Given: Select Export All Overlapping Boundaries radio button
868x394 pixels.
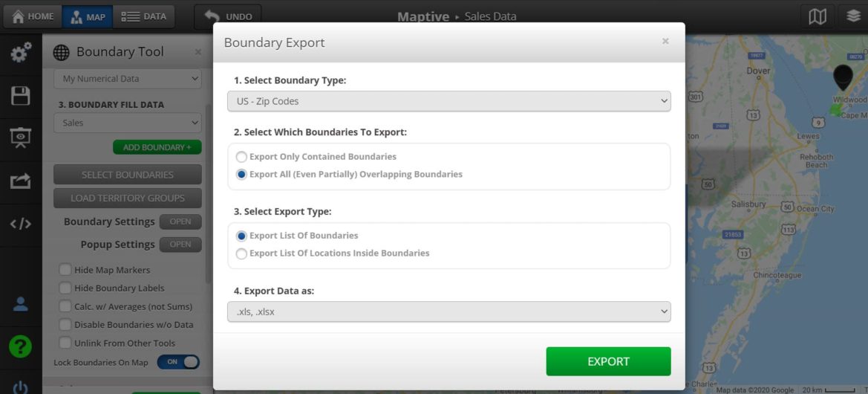Looking at the screenshot, I should [x=241, y=175].
